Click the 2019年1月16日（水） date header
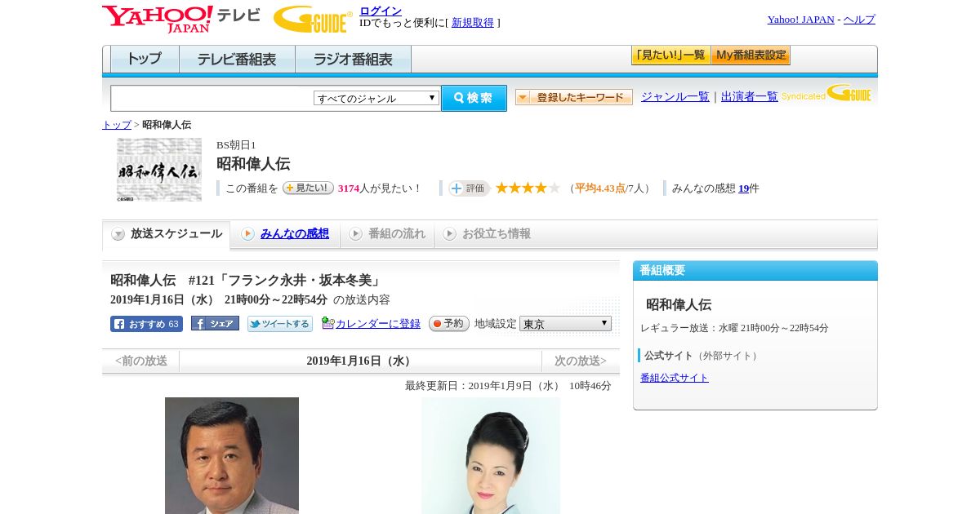 pyautogui.click(x=360, y=361)
